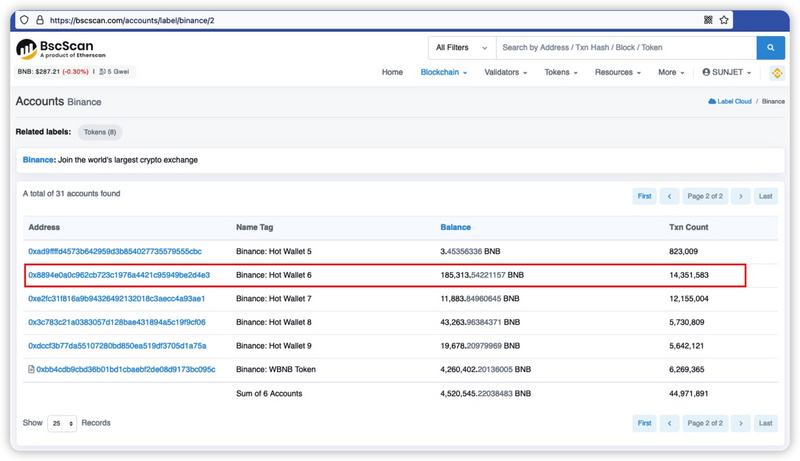This screenshot has width=800, height=461.
Task: Click the Tokens (8) related label
Action: tap(100, 132)
